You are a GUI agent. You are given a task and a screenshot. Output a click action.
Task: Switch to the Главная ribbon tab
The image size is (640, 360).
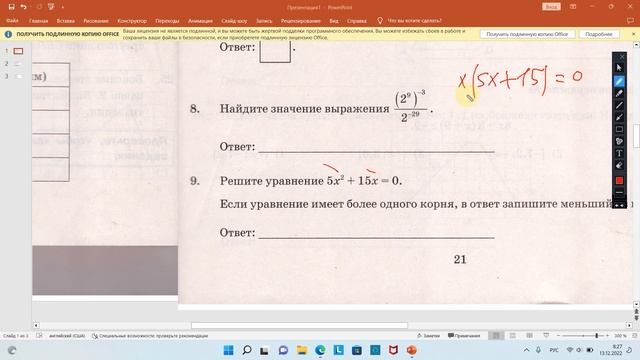click(38, 20)
